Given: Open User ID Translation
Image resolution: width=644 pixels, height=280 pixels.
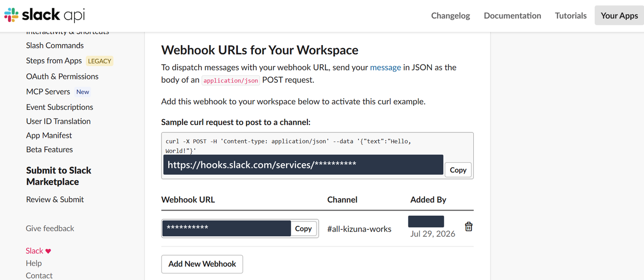Looking at the screenshot, I should coord(58,121).
